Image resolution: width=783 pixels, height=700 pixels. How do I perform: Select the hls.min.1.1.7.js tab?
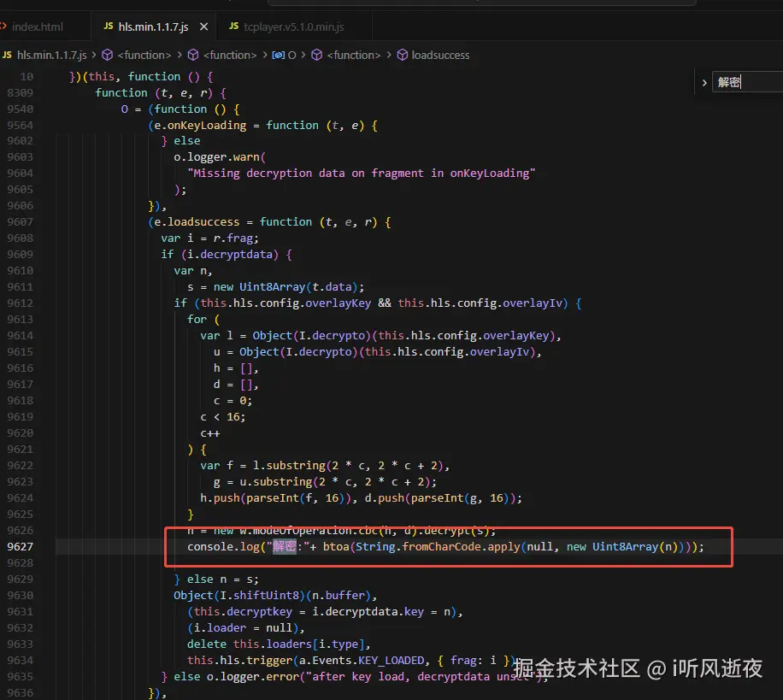coord(153,27)
